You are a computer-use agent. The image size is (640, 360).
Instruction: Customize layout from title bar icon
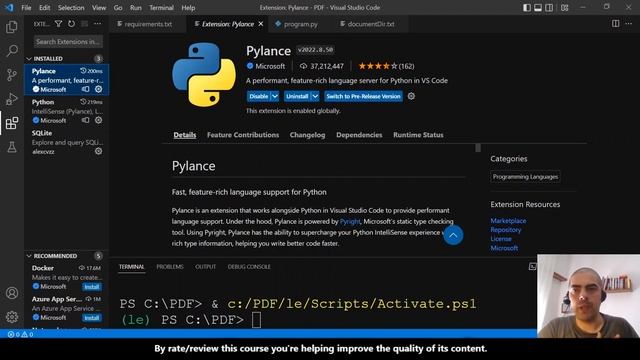coord(564,8)
